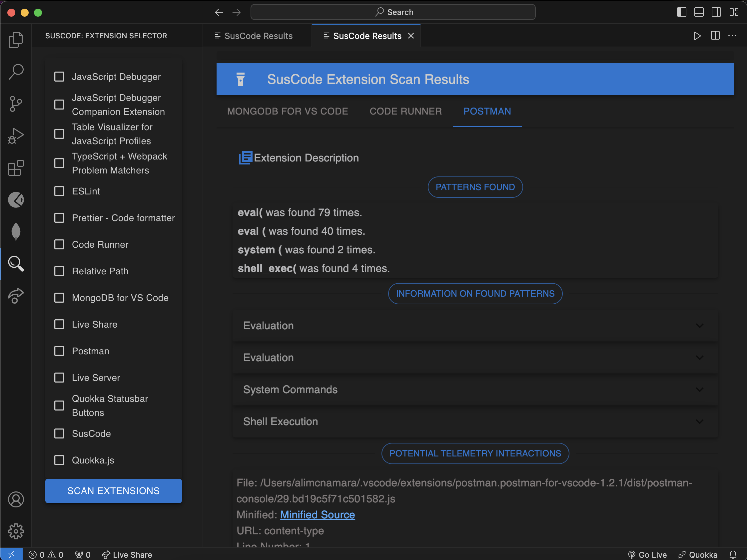Check the Code Runner checkbox
The width and height of the screenshot is (747, 560).
(59, 244)
